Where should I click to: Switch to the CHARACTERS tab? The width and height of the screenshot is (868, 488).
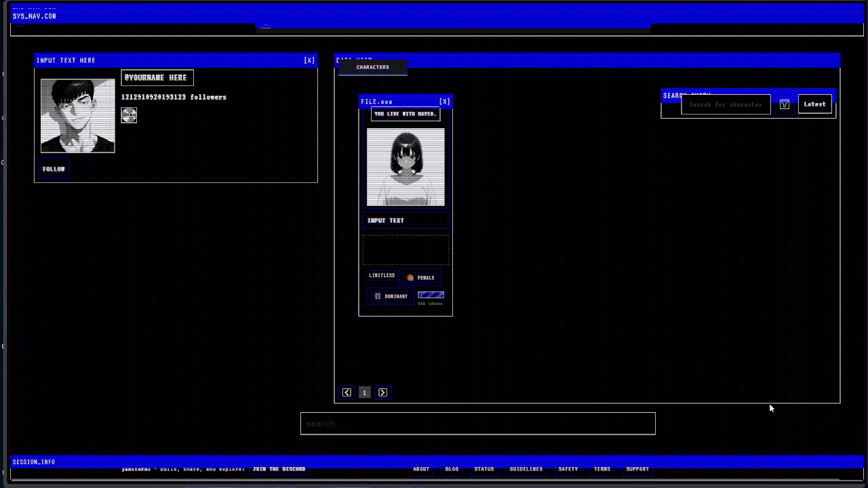tap(373, 67)
